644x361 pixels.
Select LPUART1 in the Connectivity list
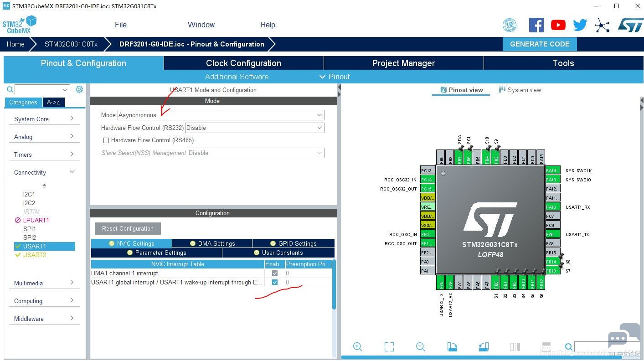[36, 220]
